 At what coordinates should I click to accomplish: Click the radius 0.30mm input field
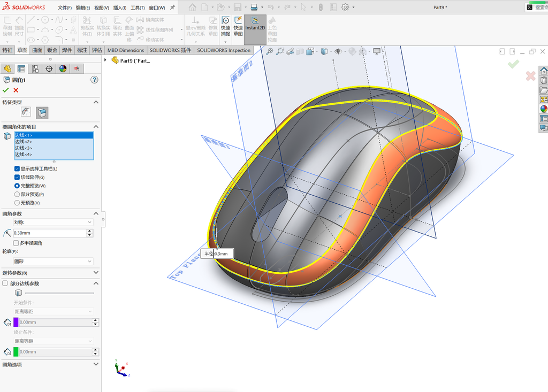click(49, 233)
